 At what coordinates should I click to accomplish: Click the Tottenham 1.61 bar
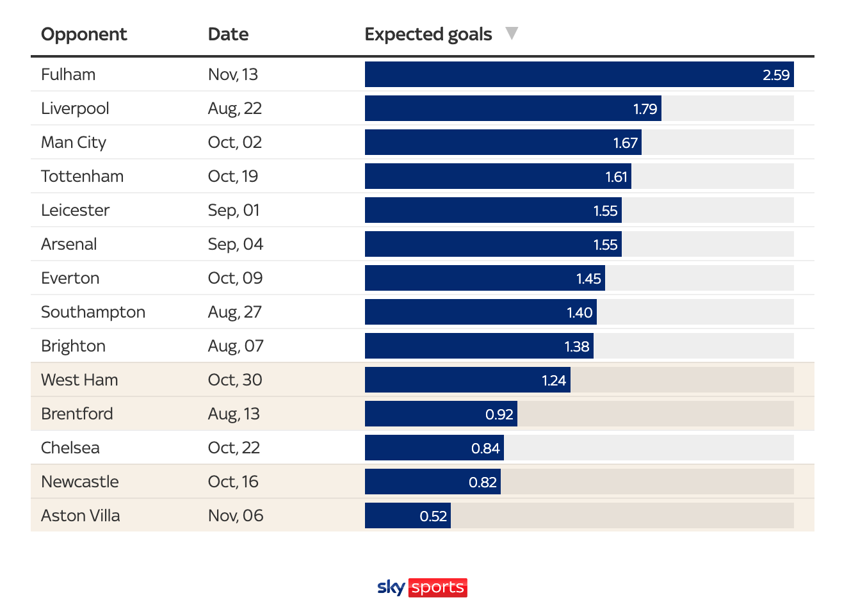click(x=498, y=176)
